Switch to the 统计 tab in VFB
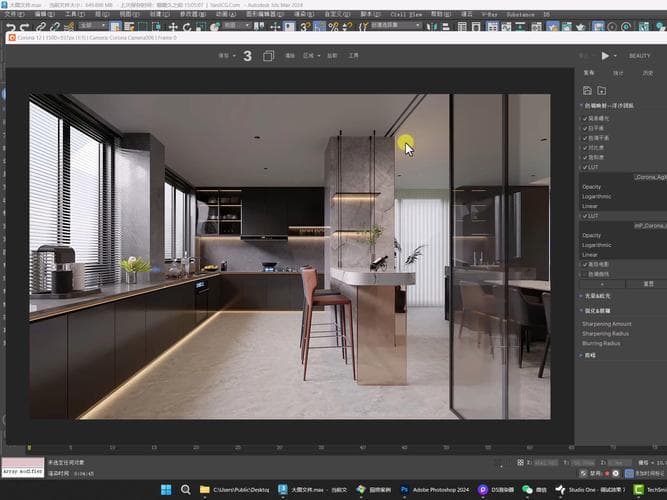The height and width of the screenshot is (500, 667). pos(618,73)
